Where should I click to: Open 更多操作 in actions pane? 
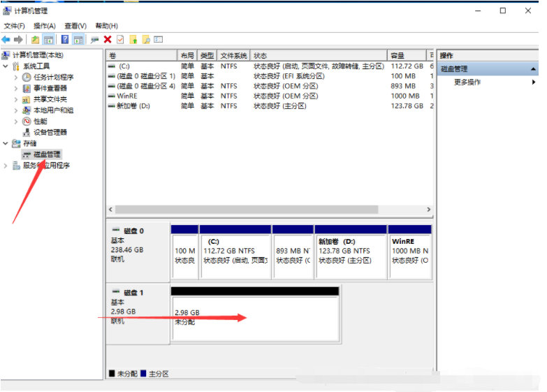[x=467, y=82]
